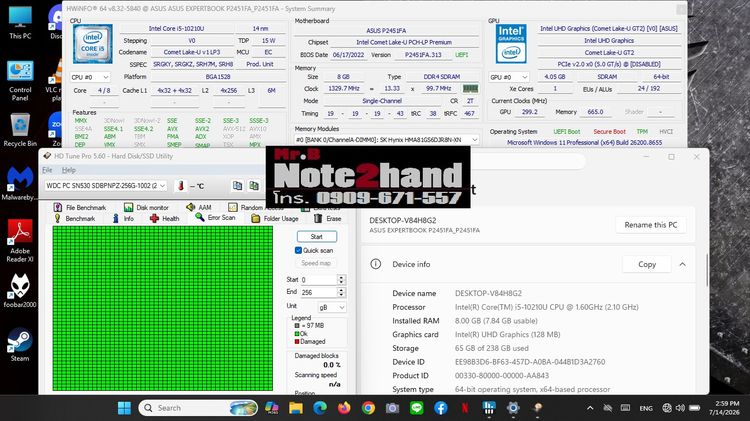Toggle the Quick scan checkbox
Image resolution: width=750 pixels, height=421 pixels.
(298, 250)
